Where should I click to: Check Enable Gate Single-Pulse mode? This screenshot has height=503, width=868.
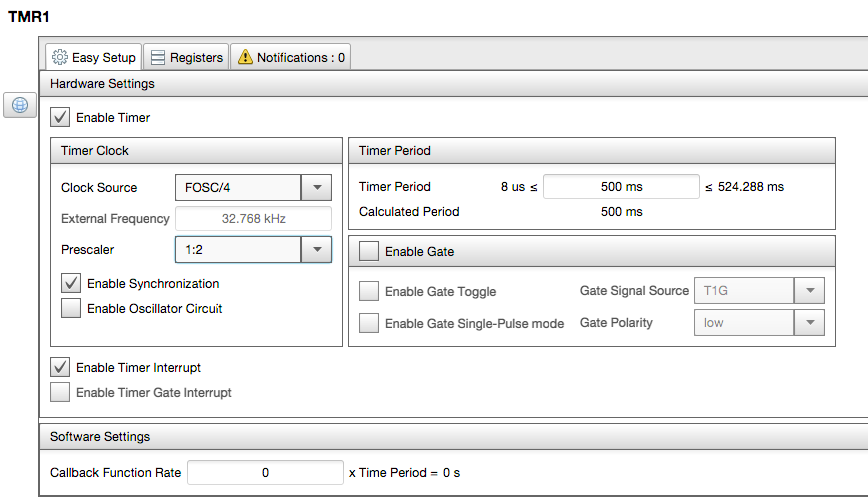[369, 323]
